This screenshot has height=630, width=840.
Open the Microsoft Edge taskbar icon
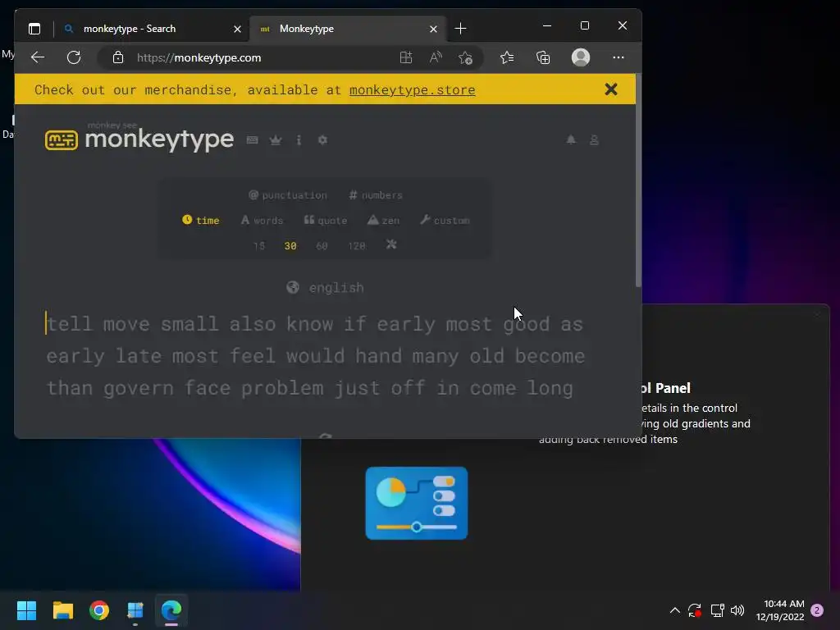click(x=171, y=610)
